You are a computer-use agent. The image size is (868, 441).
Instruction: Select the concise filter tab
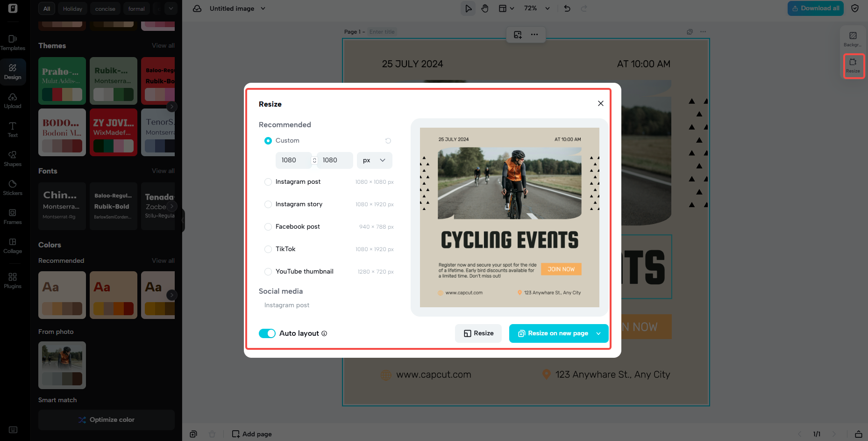[105, 9]
